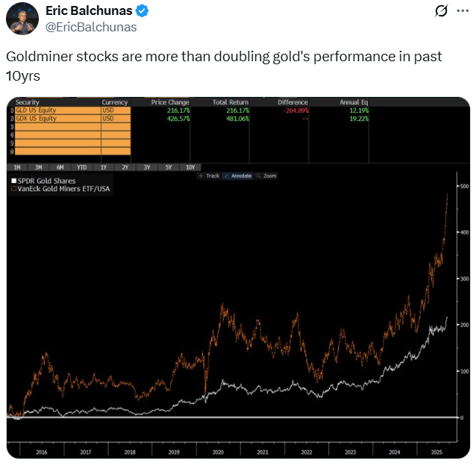Image resolution: width=476 pixels, height=466 pixels.
Task: Select the Zoom magnifier tool
Action: [x=266, y=175]
